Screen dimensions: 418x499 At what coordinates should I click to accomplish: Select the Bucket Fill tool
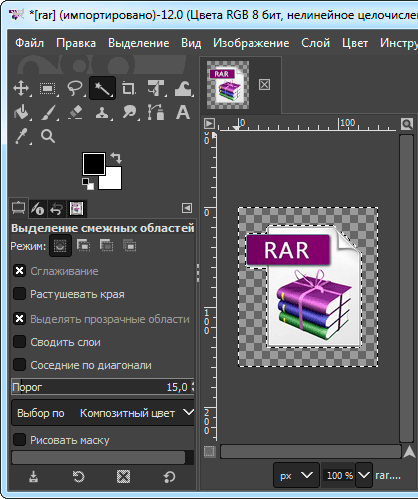[21, 112]
